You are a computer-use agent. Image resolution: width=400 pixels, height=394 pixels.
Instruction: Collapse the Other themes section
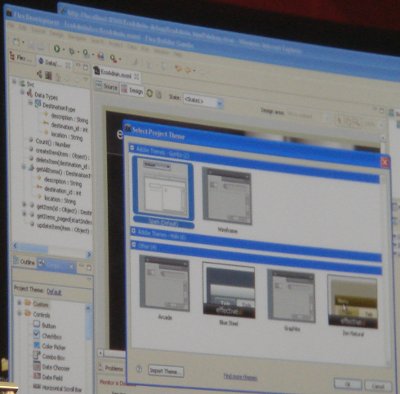pyautogui.click(x=134, y=245)
